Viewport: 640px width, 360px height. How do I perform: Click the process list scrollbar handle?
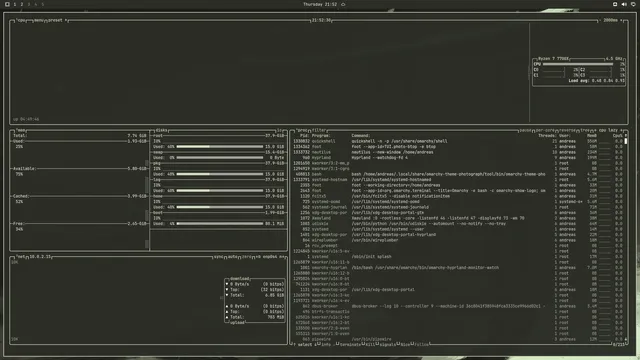tap(626, 141)
